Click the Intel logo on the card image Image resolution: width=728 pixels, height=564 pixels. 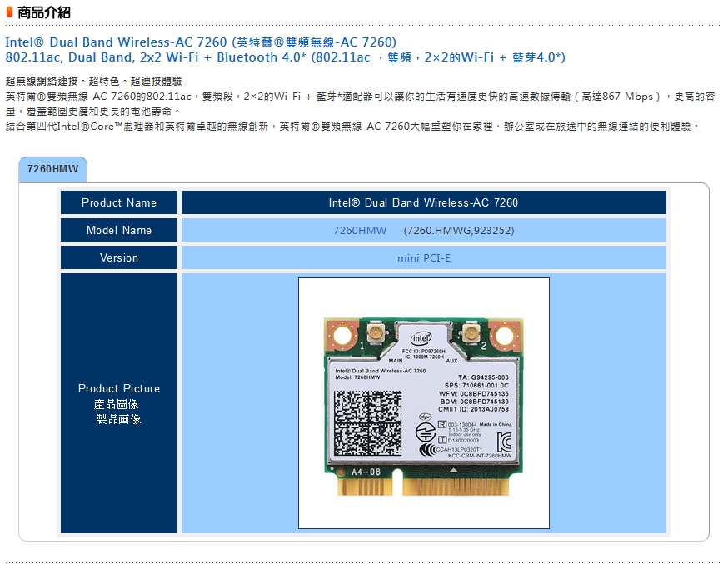(x=421, y=338)
